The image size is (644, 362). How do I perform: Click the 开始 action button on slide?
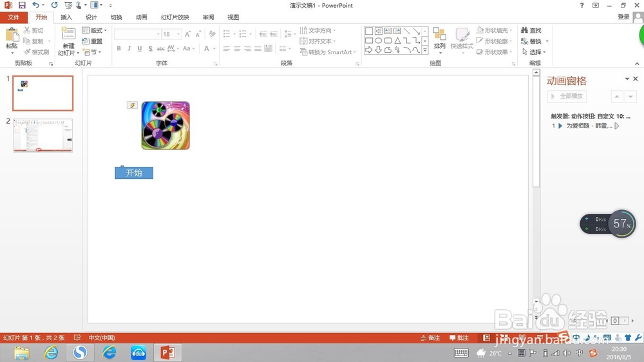click(x=134, y=173)
